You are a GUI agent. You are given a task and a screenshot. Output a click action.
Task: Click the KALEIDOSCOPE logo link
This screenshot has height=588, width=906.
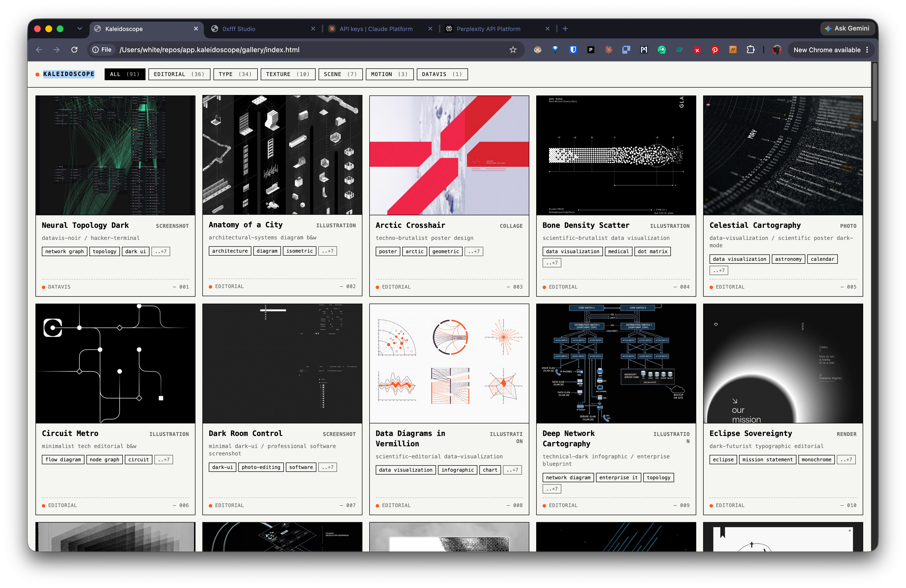[69, 74]
